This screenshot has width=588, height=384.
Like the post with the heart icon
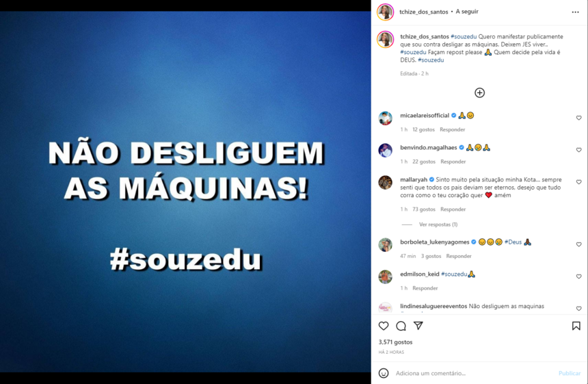384,326
